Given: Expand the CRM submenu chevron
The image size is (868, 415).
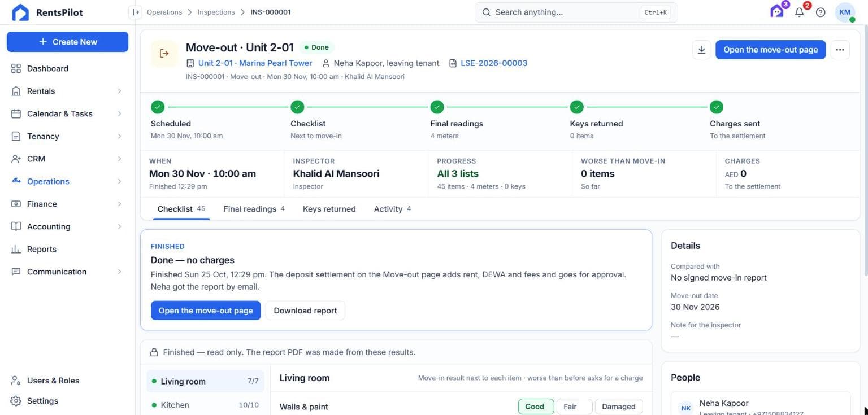Looking at the screenshot, I should 119,159.
